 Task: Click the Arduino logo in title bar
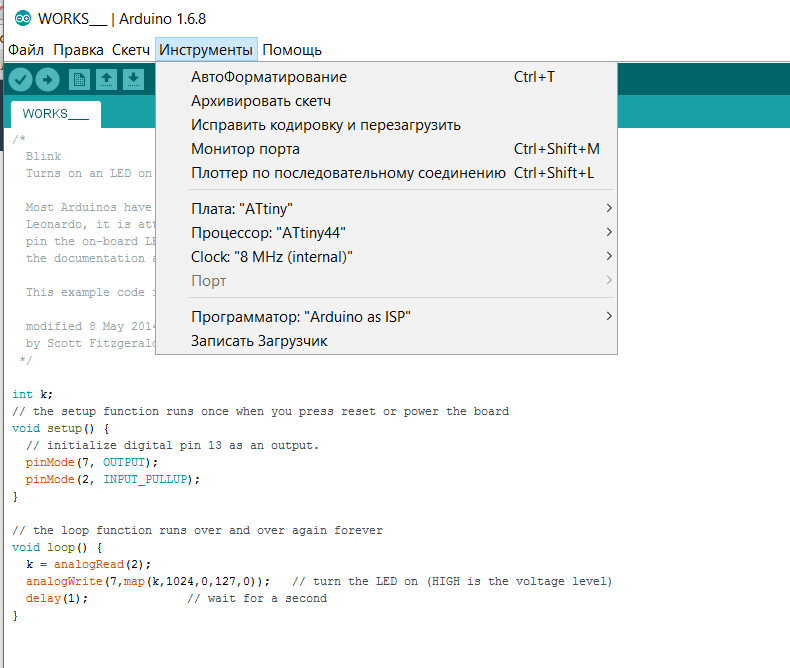pyautogui.click(x=23, y=19)
